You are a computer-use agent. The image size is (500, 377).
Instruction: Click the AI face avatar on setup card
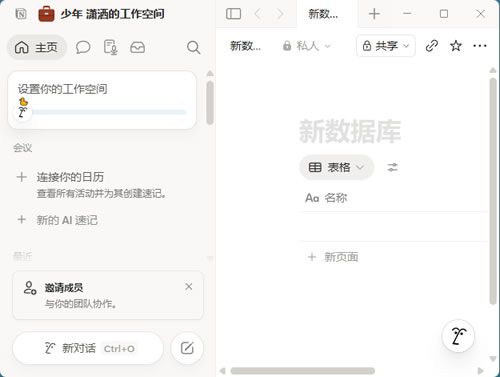point(22,112)
